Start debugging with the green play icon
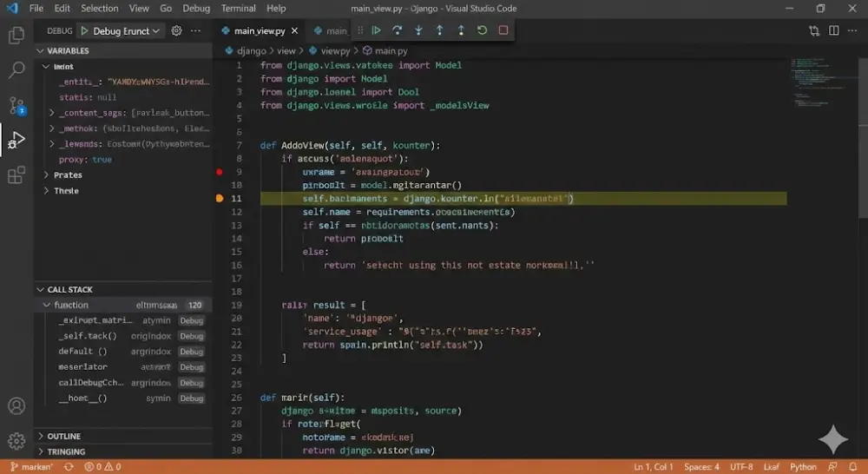Viewport: 868px width, 474px height. [84, 31]
